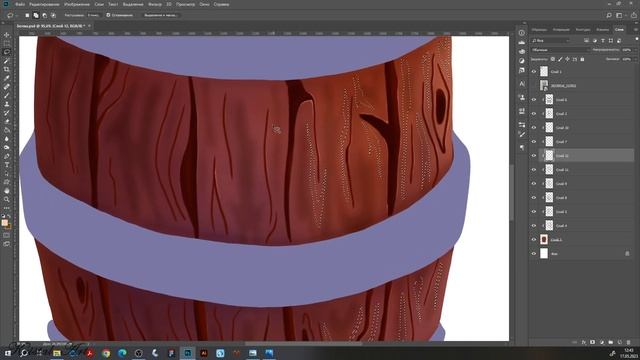Select the Eraser tool
The width and height of the screenshot is (640, 360).
tap(7, 122)
